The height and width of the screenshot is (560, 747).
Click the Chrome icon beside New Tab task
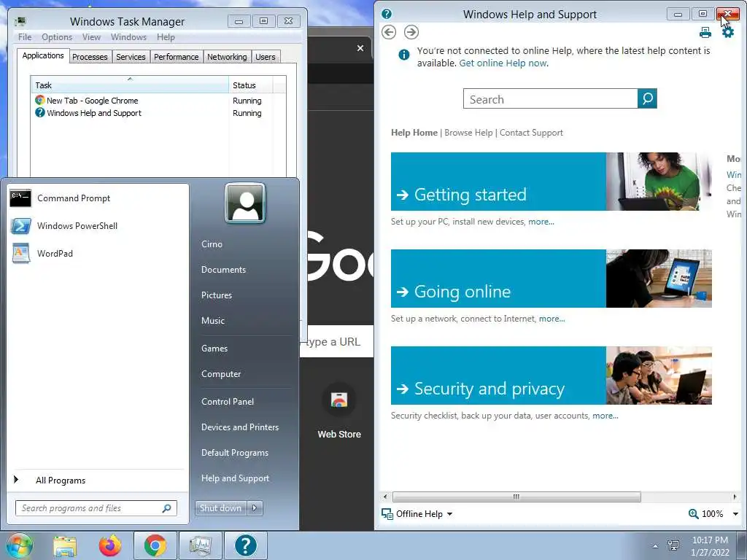(40, 101)
